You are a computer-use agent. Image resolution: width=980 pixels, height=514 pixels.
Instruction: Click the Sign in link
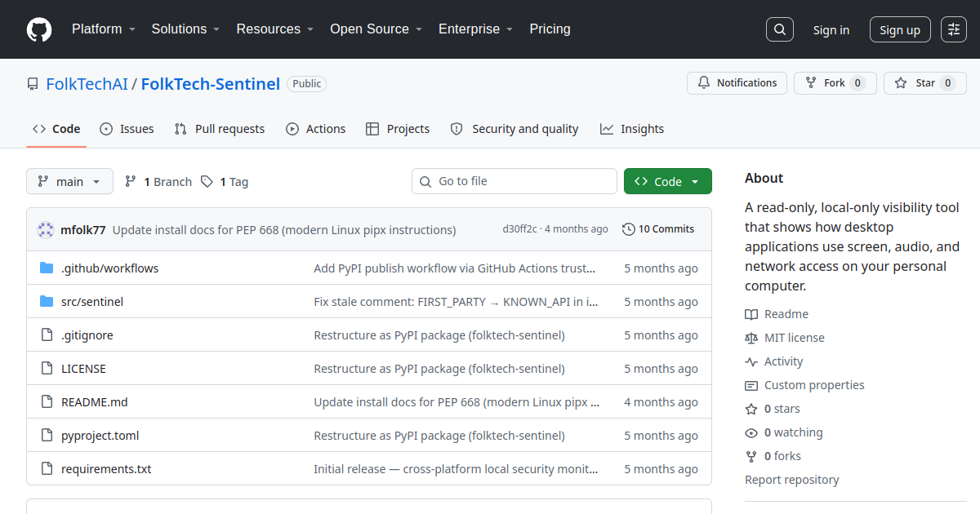pyautogui.click(x=831, y=30)
